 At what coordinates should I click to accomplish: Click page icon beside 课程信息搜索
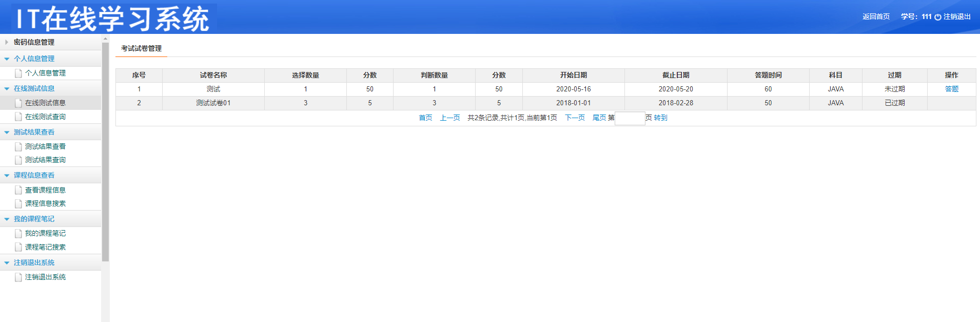(x=18, y=204)
